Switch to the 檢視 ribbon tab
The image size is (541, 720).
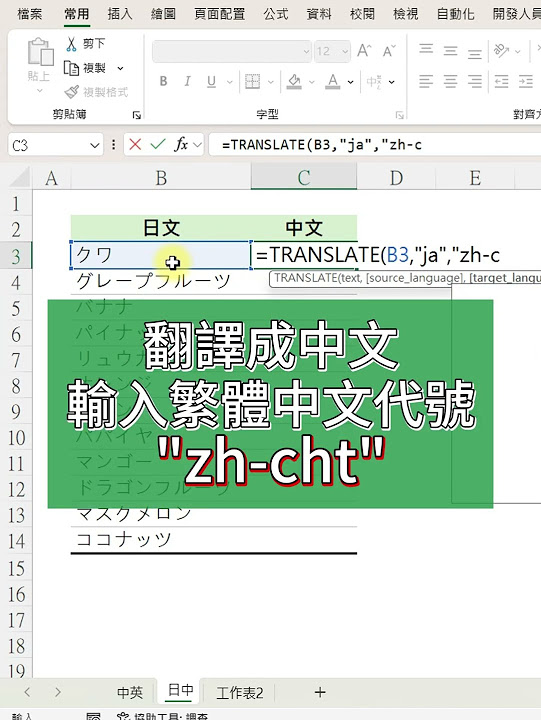point(406,14)
